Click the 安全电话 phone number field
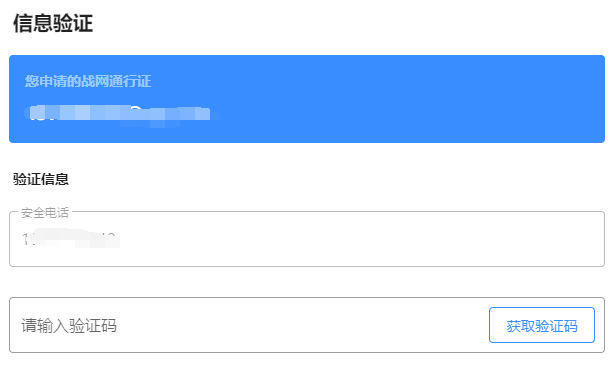 [307, 239]
